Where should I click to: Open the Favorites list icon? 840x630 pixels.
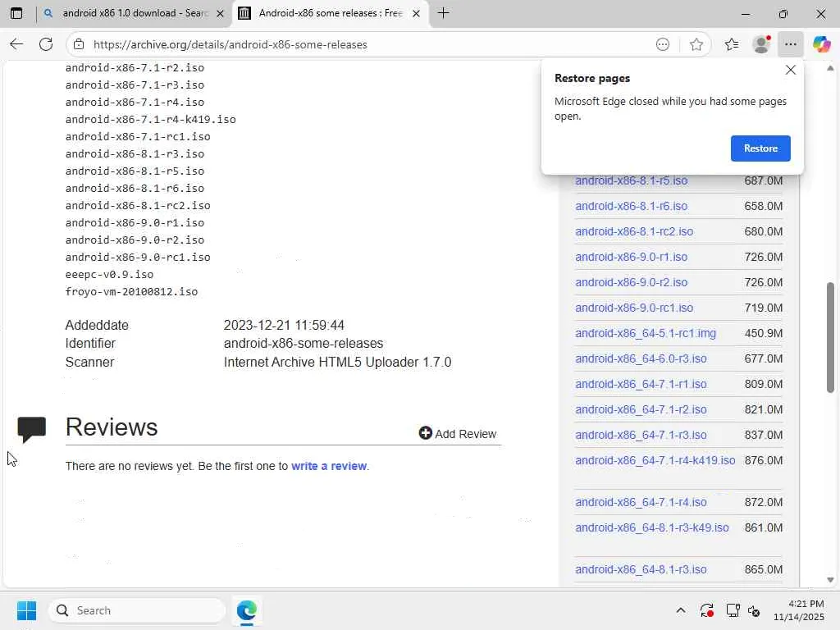(731, 44)
